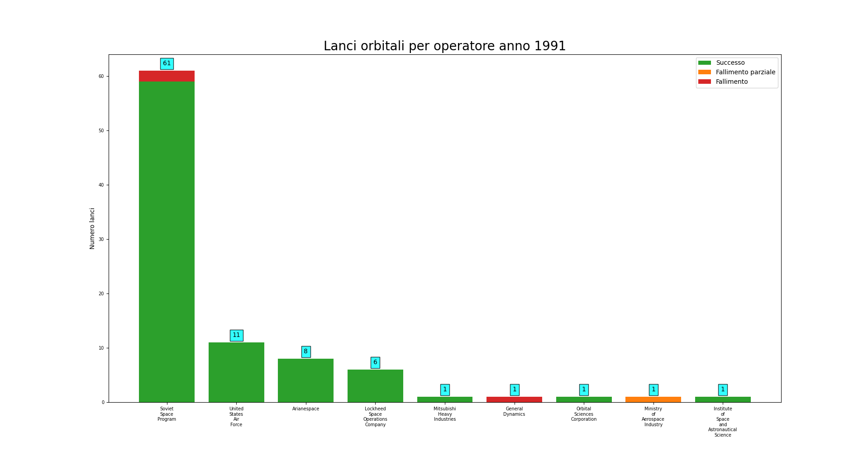
Task: Click the red Fallimento legend swatch
Action: point(704,82)
